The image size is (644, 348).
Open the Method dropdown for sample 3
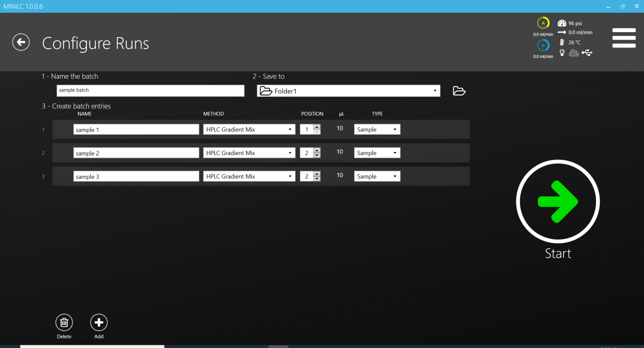click(x=290, y=177)
